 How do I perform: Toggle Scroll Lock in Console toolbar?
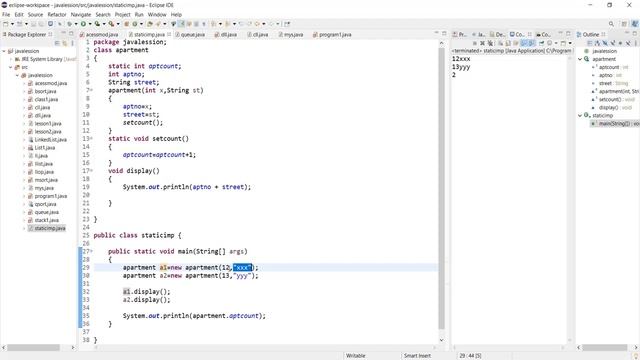point(508,43)
